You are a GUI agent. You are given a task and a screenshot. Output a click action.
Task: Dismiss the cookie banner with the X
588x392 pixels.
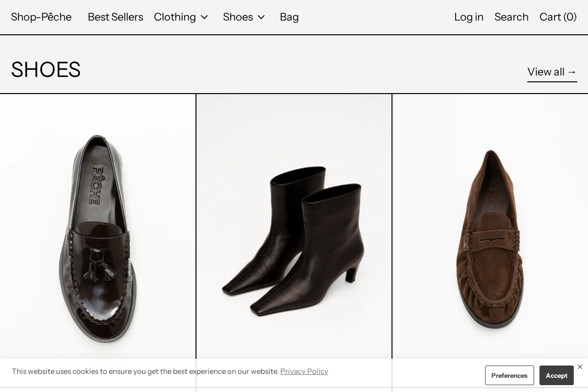click(x=580, y=367)
